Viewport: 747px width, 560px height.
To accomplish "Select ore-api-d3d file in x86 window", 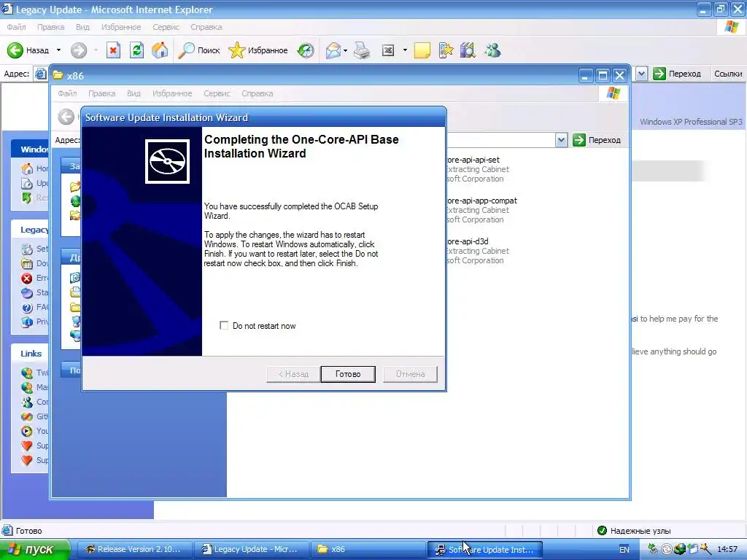I will click(x=477, y=251).
